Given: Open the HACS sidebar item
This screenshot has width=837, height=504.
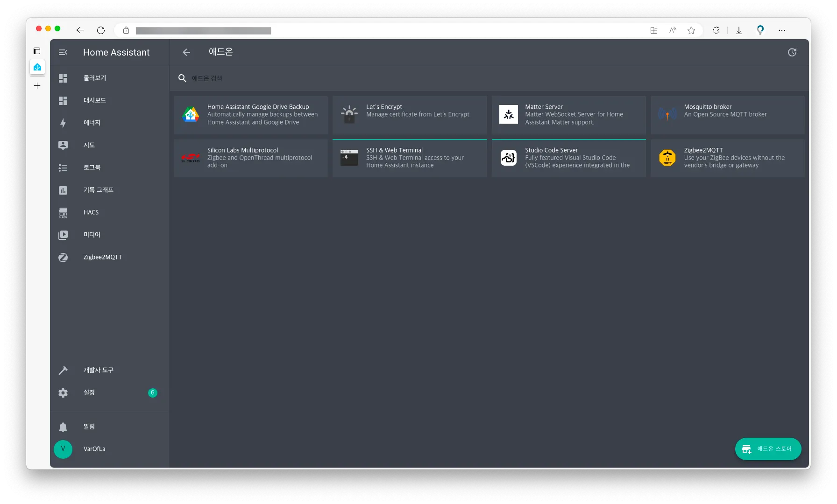Looking at the screenshot, I should point(110,212).
